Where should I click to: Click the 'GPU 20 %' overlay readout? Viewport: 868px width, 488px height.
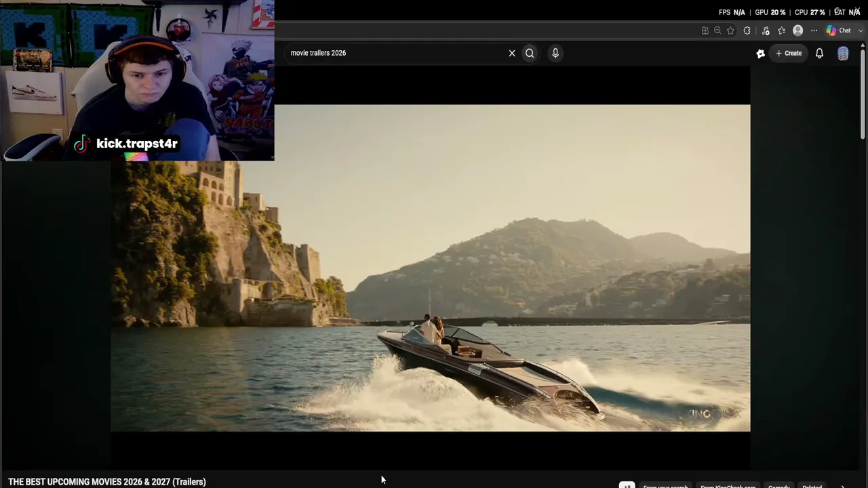(770, 12)
